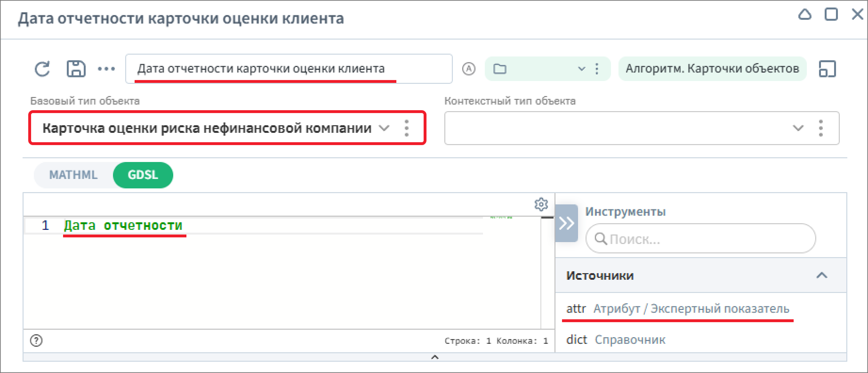Click the bottom panel collapse arrow
868x373 pixels.
click(x=435, y=357)
